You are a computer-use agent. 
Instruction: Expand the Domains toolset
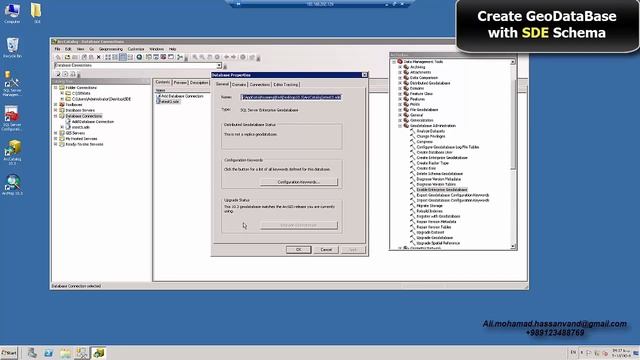400,88
